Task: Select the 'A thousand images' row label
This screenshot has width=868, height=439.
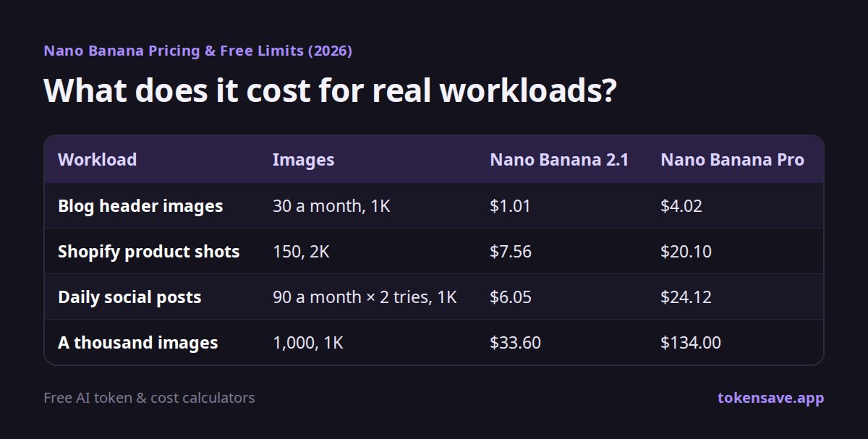Action: pos(137,343)
